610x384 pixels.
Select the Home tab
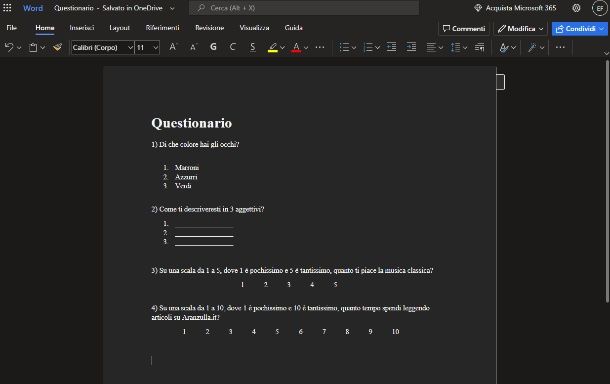pos(45,28)
